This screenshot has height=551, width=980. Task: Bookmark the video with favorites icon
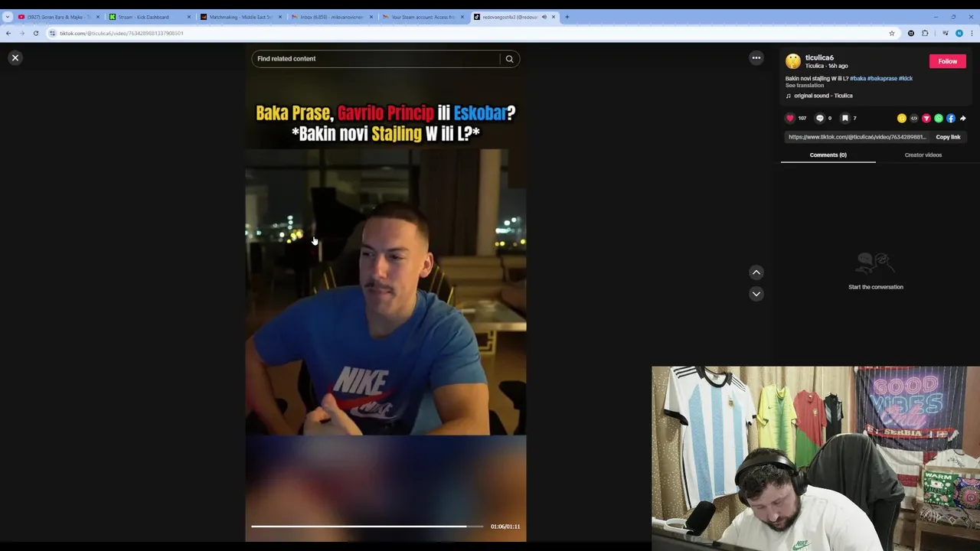coord(844,119)
